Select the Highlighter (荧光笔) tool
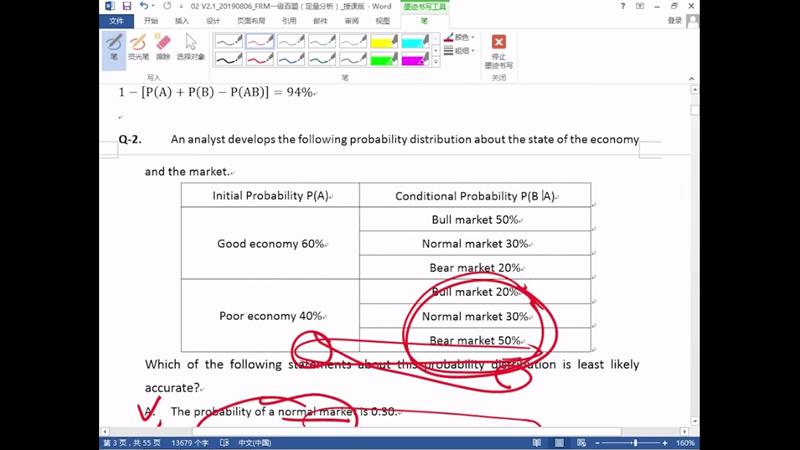Image resolution: width=800 pixels, height=450 pixels. point(138,46)
